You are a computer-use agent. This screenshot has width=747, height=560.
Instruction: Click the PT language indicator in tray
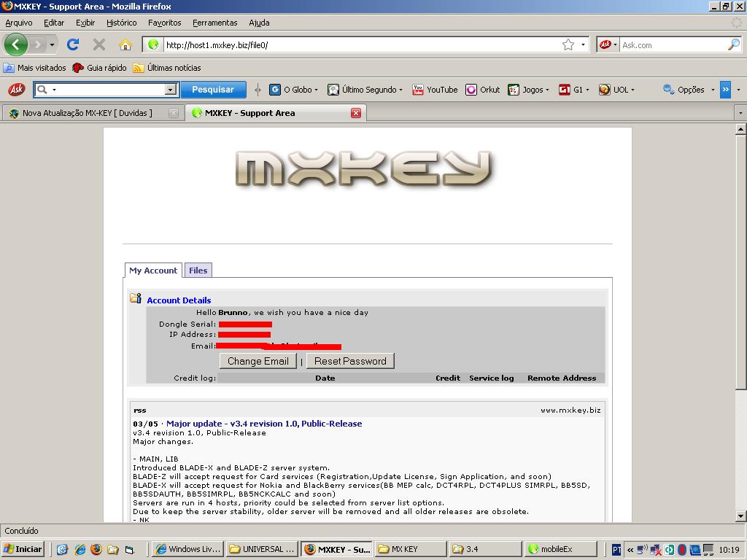[x=616, y=550]
